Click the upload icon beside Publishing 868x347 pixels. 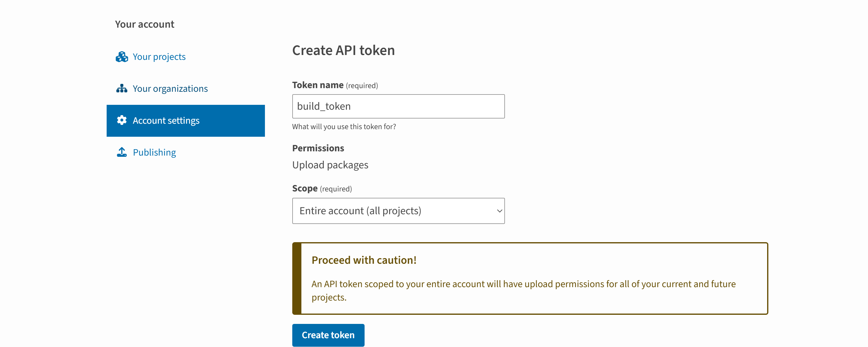122,152
